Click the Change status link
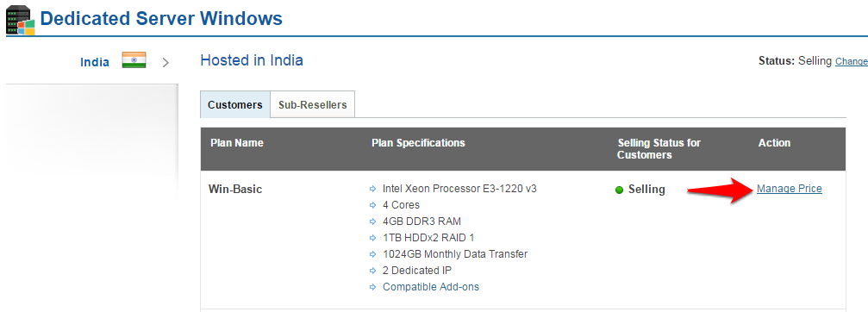The width and height of the screenshot is (868, 312). pos(852,61)
